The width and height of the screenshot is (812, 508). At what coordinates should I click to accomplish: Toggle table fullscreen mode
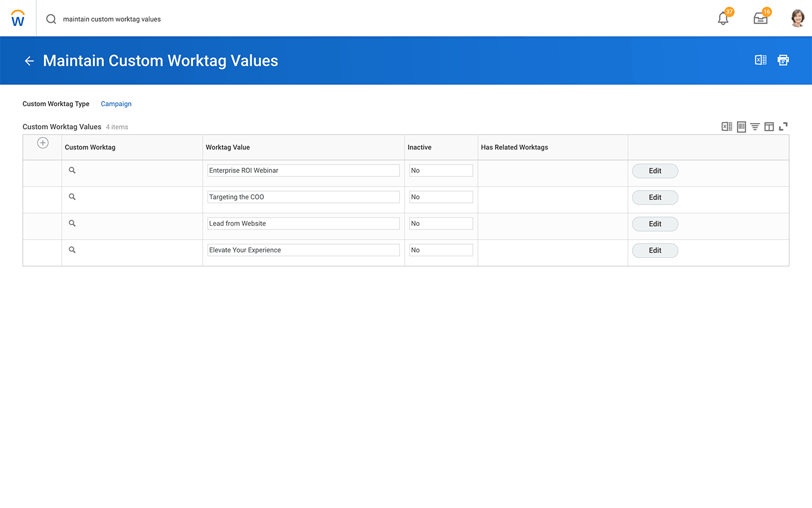coord(783,127)
